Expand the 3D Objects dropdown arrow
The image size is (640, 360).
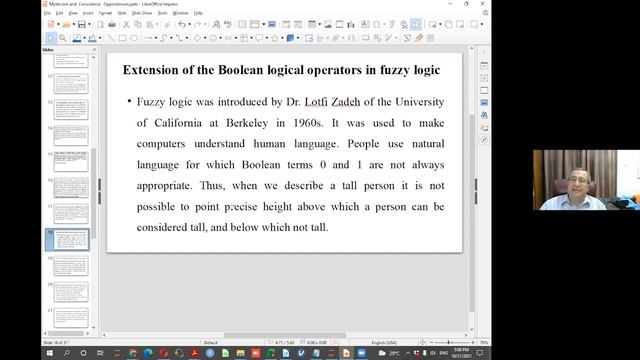pos(298,38)
